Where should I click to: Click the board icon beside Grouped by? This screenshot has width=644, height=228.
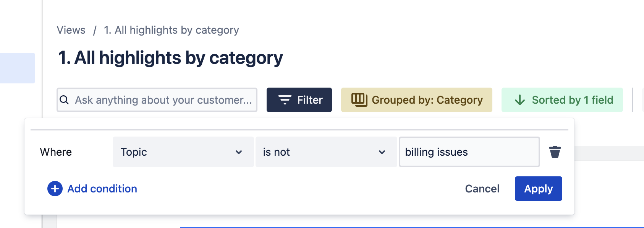point(359,99)
